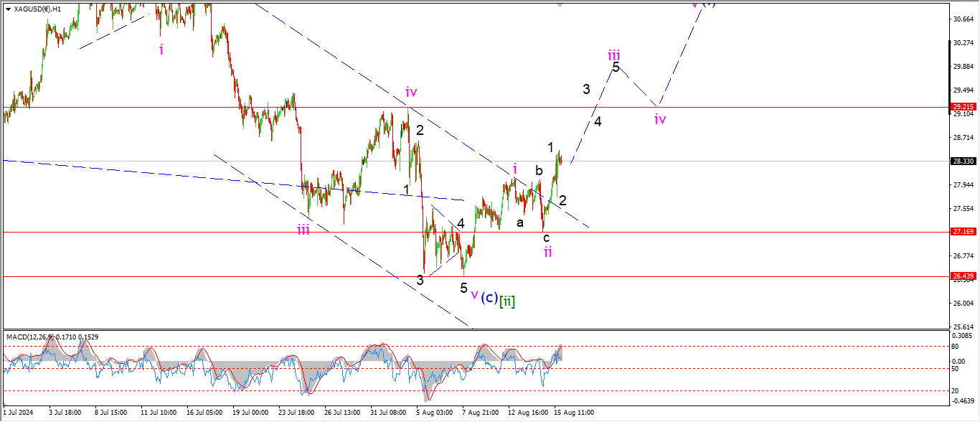The height and width of the screenshot is (422, 980).
Task: Click the 26.439 support level tag
Action: (962, 276)
